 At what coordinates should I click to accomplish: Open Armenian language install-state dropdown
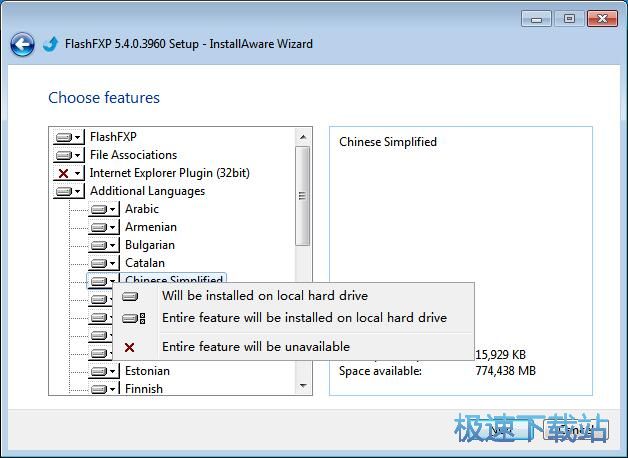pos(104,227)
